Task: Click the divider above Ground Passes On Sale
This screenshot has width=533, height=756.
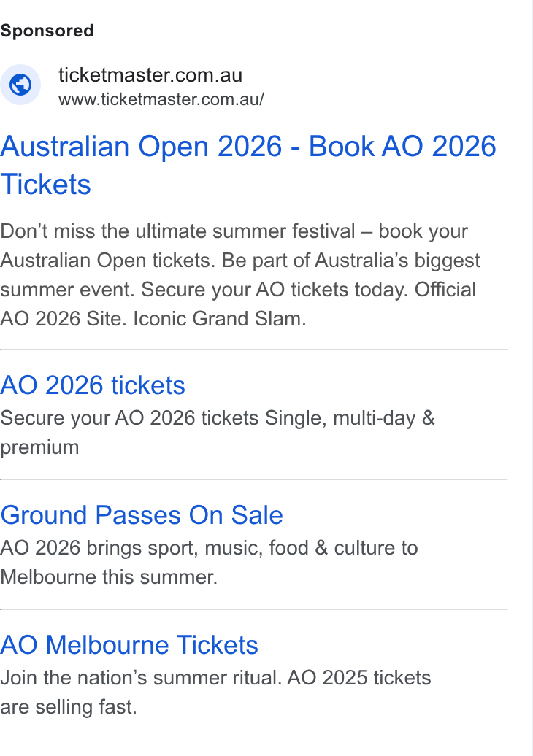Action: pyautogui.click(x=253, y=479)
